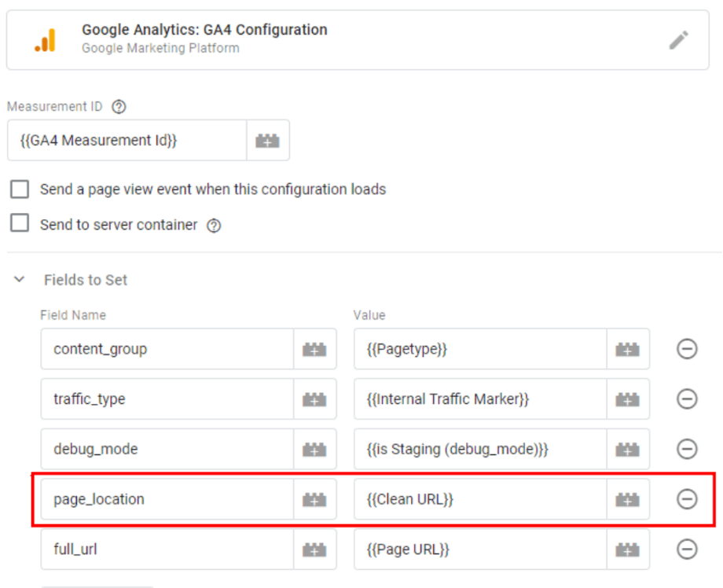The width and height of the screenshot is (723, 588).
Task: Delete the full_url field row
Action: point(687,549)
